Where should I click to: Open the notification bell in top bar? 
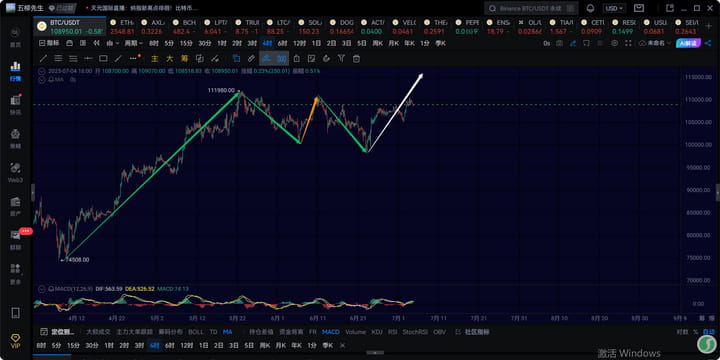click(x=591, y=8)
